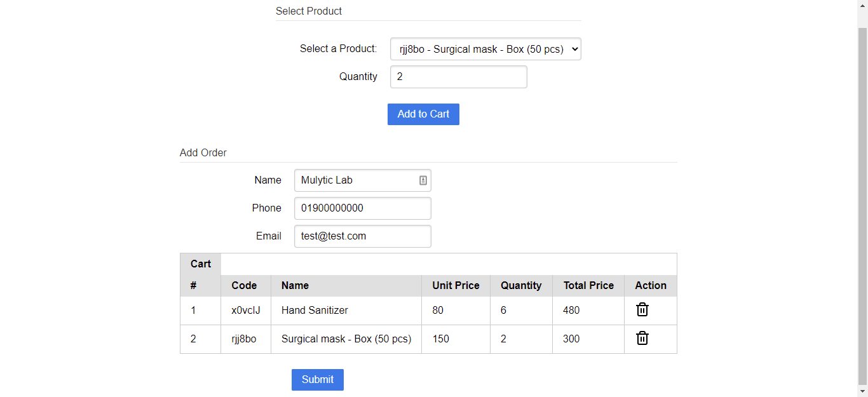Delete Hand Sanitizer from the cart
Viewport: 868px width, 397px height.
tap(642, 310)
